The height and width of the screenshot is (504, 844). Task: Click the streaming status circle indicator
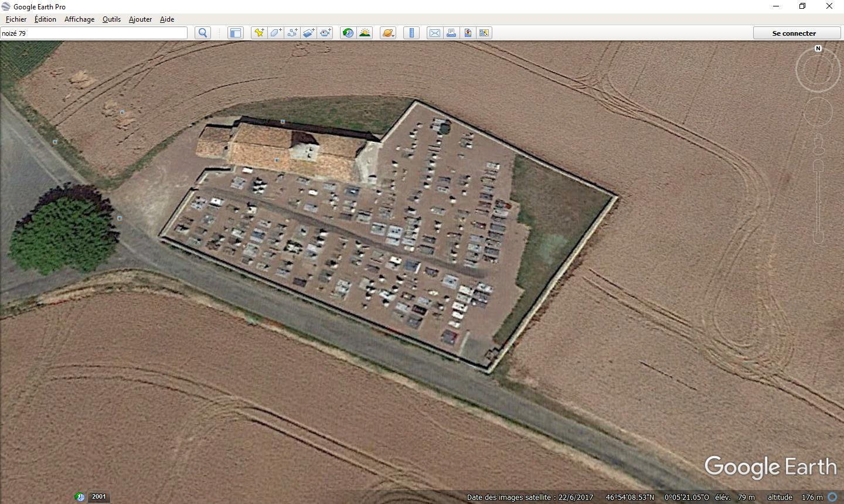(x=832, y=497)
